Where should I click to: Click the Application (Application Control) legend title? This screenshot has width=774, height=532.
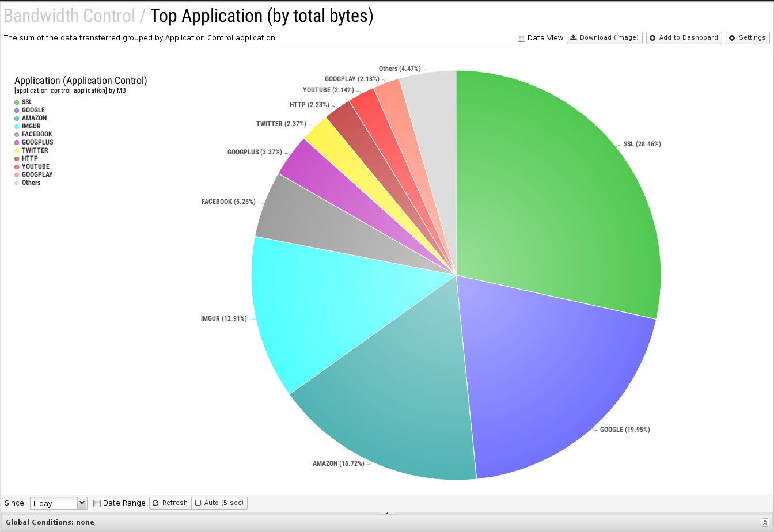point(81,81)
